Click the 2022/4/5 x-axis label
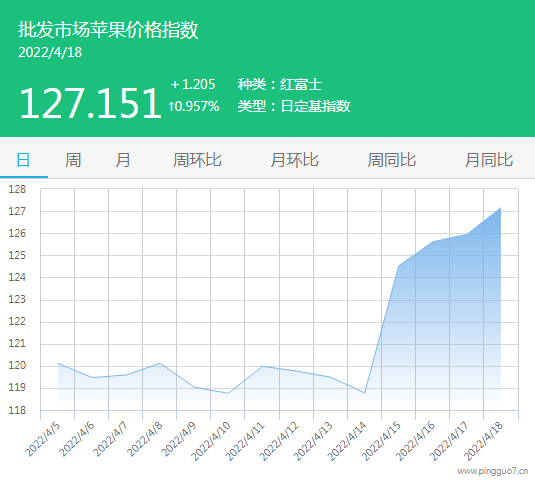Image resolution: width=535 pixels, height=481 pixels. (43, 439)
